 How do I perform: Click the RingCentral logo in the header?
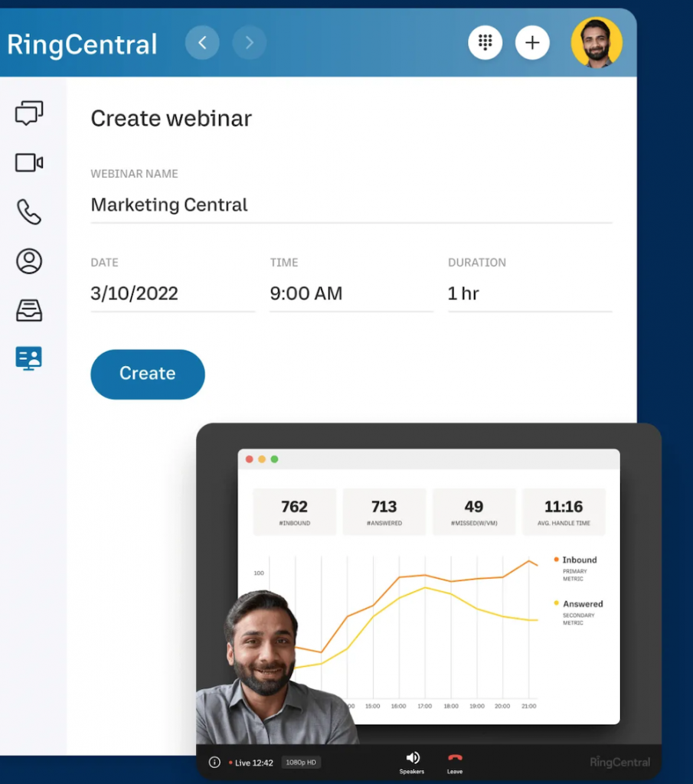coord(81,44)
